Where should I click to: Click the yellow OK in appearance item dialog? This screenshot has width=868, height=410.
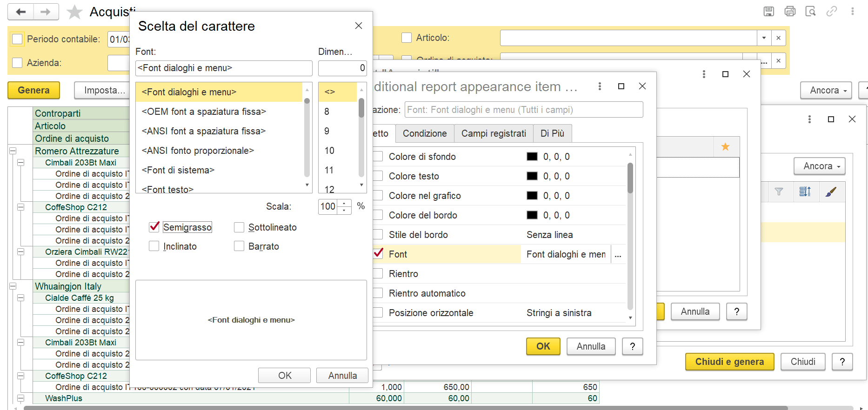pos(543,346)
